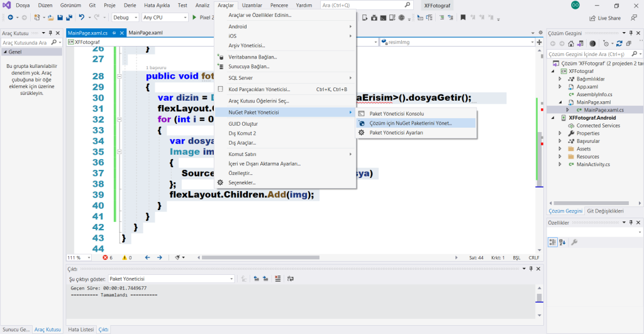Open the Debug configuration dropdown
The width and height of the screenshot is (644, 334).
pyautogui.click(x=126, y=18)
